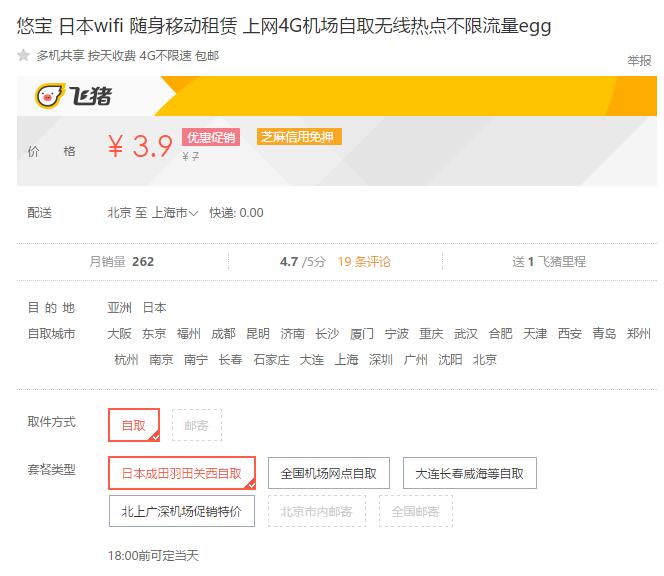The height and width of the screenshot is (576, 664).
Task: Select 大连长春威海等自取 package
Action: (470, 473)
